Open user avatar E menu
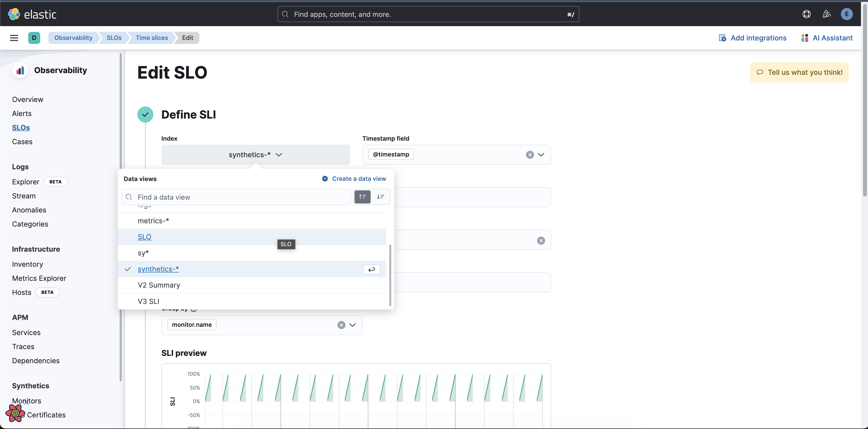Viewport: 868px width, 429px height. coord(846,14)
